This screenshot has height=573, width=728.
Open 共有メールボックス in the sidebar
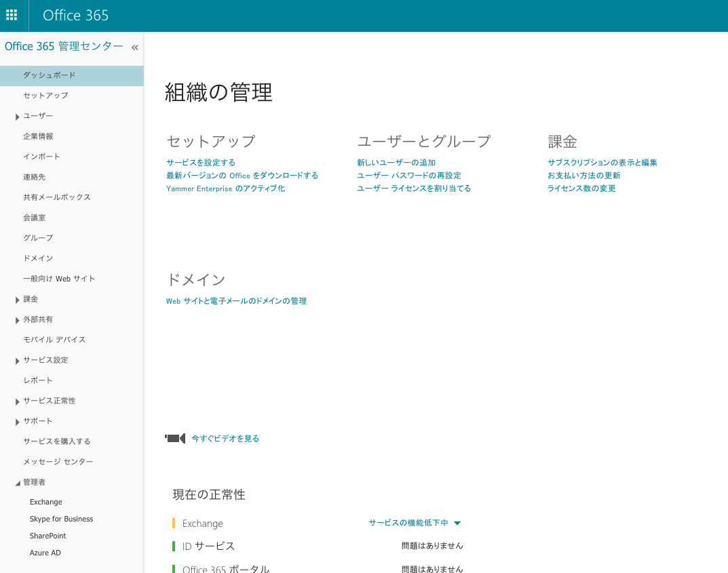[57, 197]
